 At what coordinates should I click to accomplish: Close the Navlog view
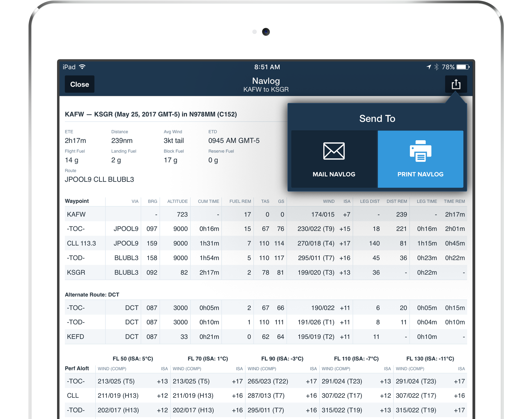(x=80, y=84)
